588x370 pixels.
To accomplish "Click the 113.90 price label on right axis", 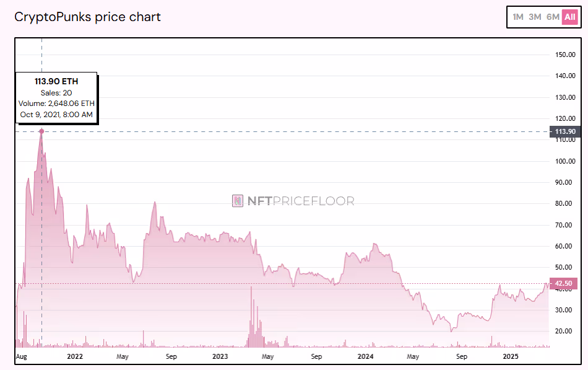I will (x=565, y=131).
